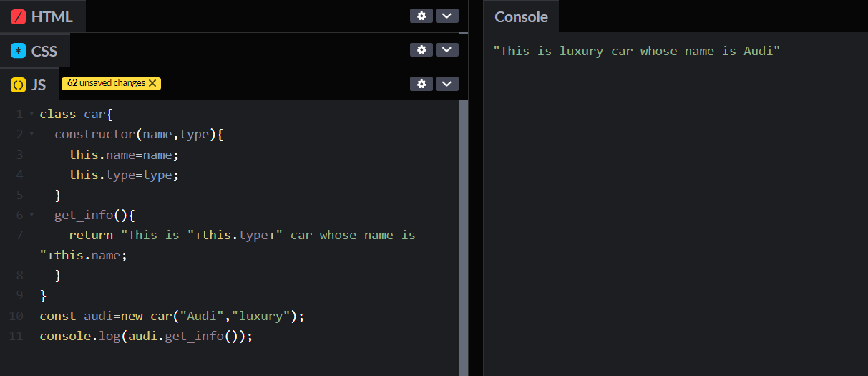Open CSS editor settings gear
Viewport: 868px width, 376px height.
[421, 49]
